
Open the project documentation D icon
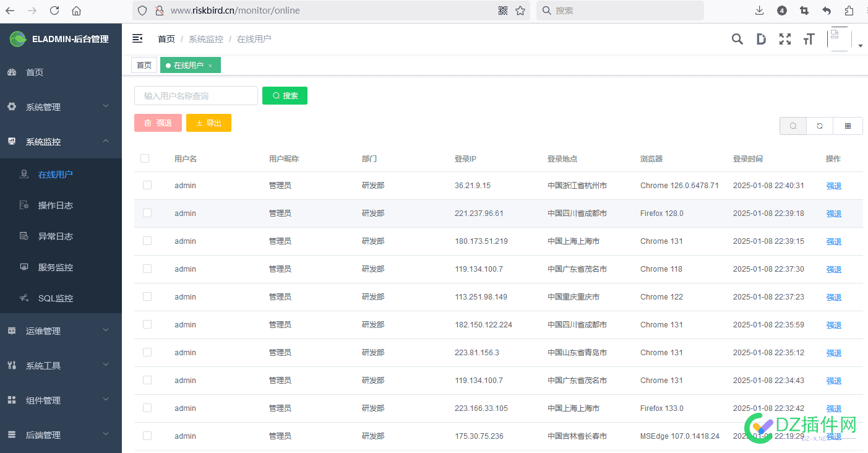[761, 39]
